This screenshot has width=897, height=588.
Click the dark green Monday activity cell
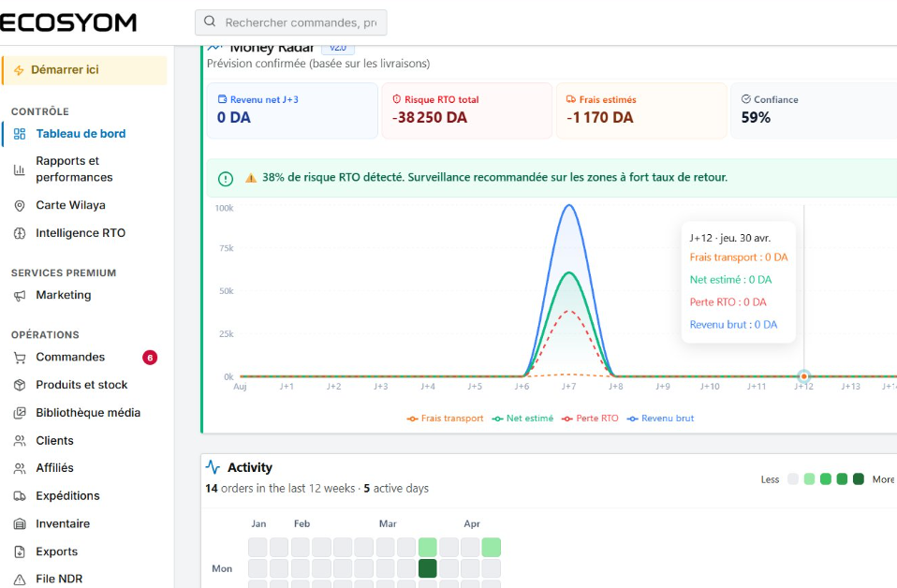tap(428, 568)
